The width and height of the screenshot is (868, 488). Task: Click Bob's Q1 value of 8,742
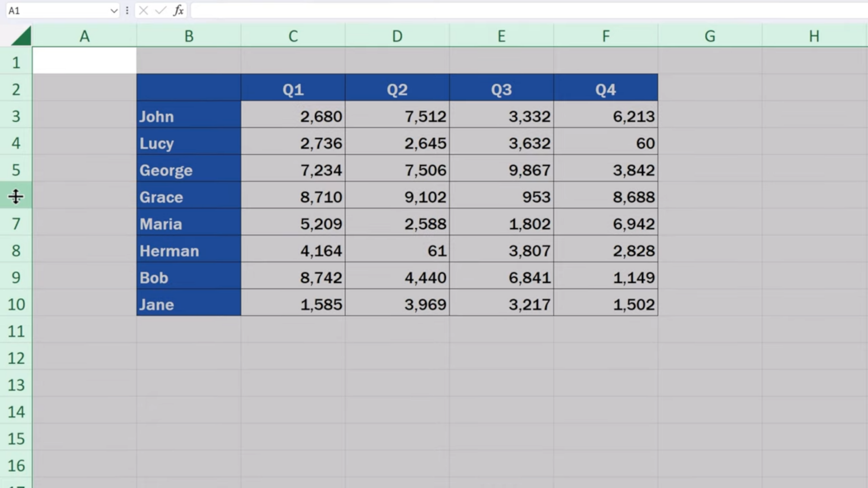(293, 277)
